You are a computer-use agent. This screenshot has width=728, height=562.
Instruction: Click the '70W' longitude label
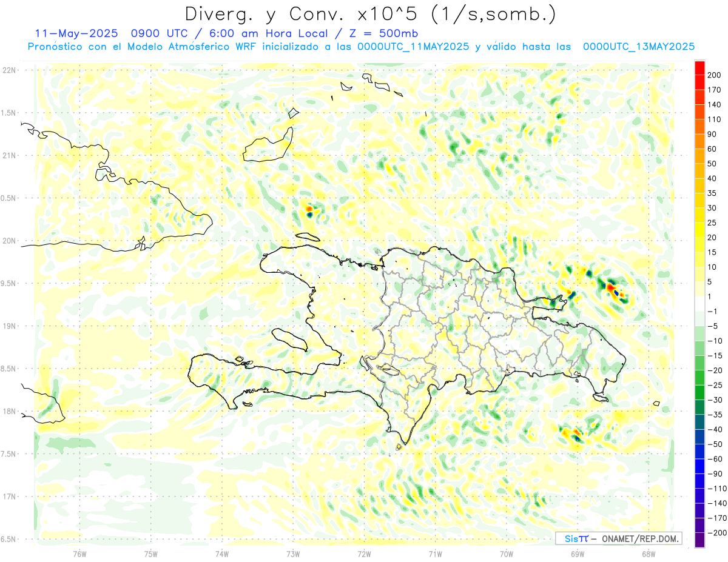coord(506,554)
